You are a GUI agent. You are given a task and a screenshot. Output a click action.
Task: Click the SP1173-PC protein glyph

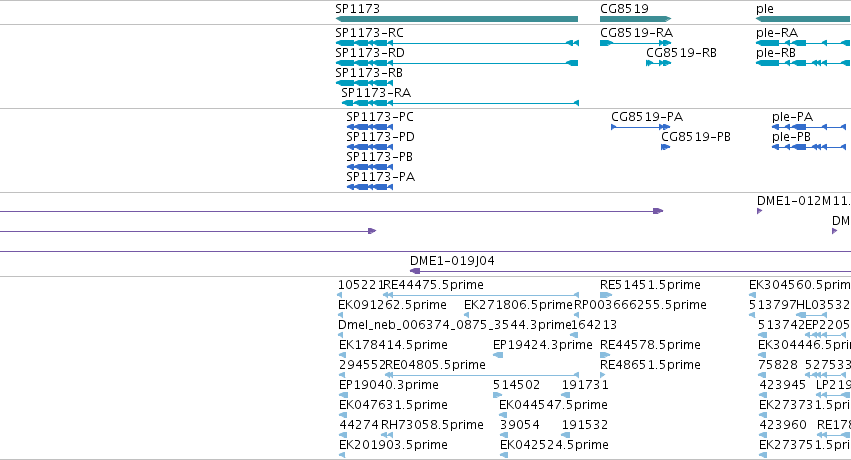pos(370,127)
